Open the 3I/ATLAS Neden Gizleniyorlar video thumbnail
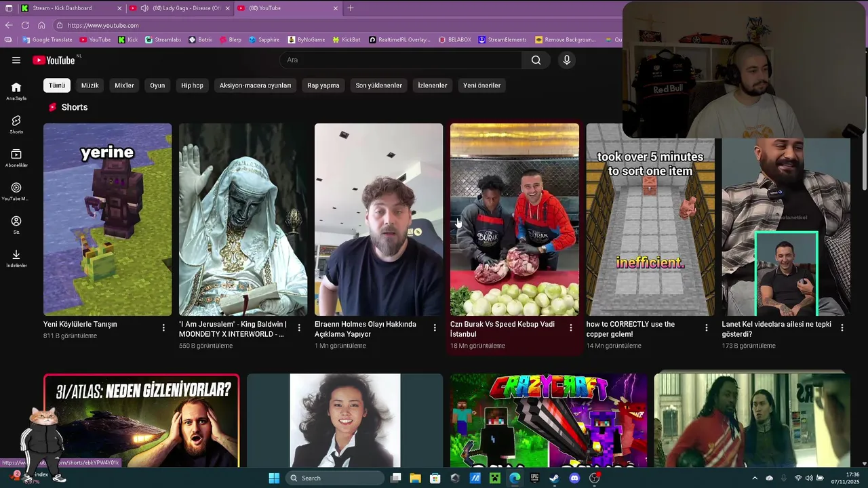This screenshot has width=868, height=488. click(141, 420)
